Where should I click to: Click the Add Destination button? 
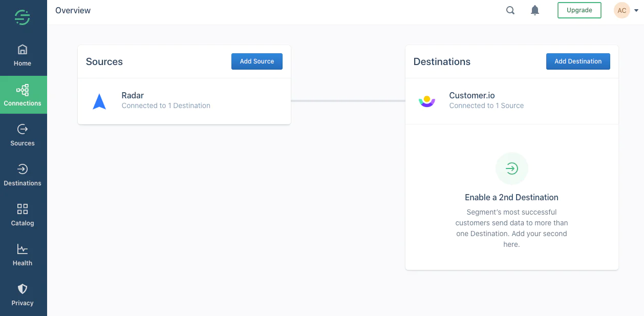pyautogui.click(x=578, y=61)
